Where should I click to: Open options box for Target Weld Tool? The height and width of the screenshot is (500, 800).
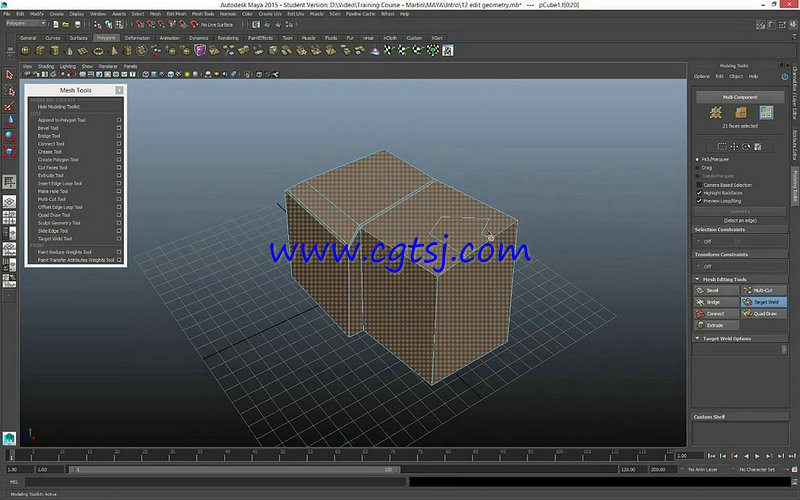coord(119,239)
